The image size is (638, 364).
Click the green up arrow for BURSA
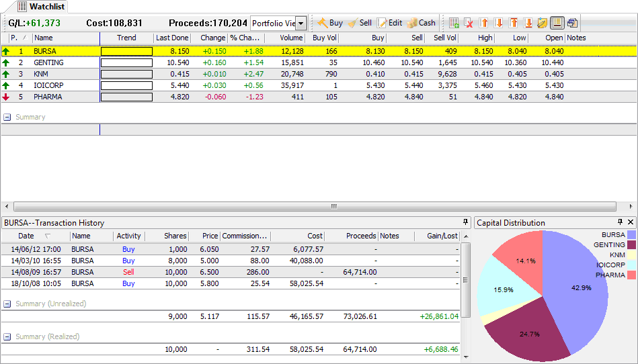[5, 51]
